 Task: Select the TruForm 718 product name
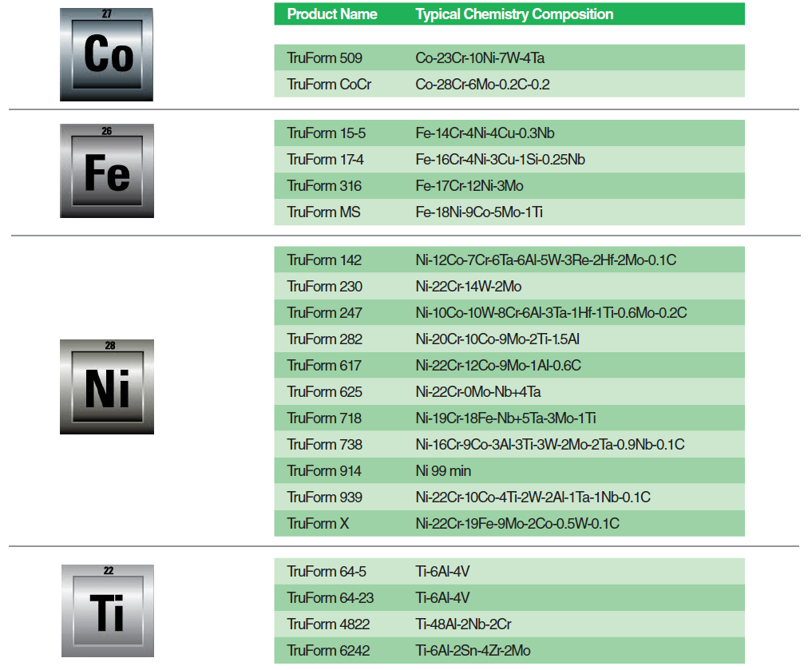click(x=324, y=418)
